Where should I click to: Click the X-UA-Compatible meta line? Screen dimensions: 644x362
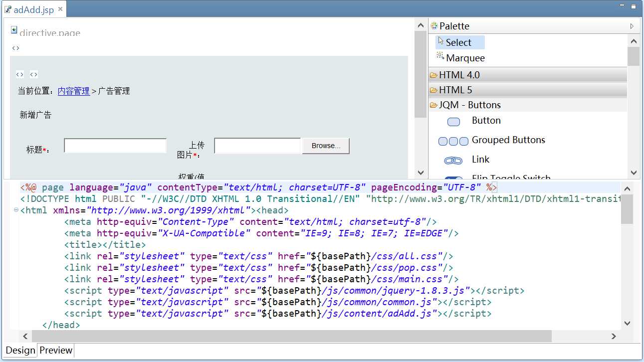click(261, 233)
